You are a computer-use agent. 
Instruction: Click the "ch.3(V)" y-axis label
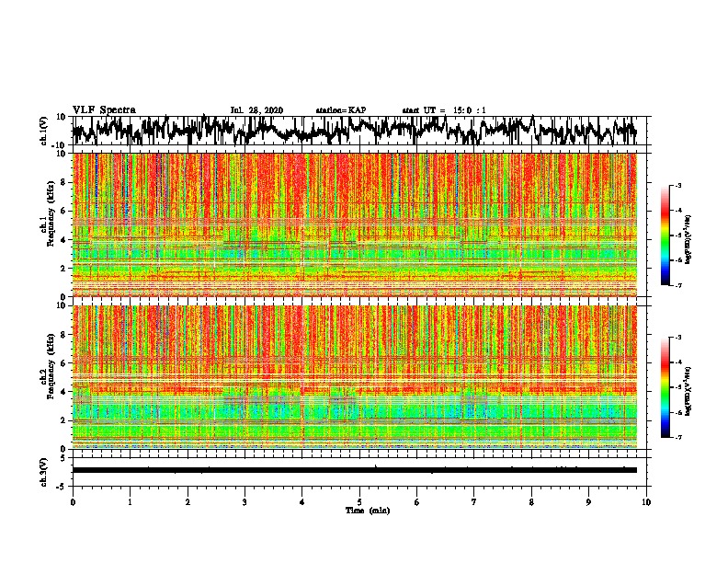coord(45,472)
